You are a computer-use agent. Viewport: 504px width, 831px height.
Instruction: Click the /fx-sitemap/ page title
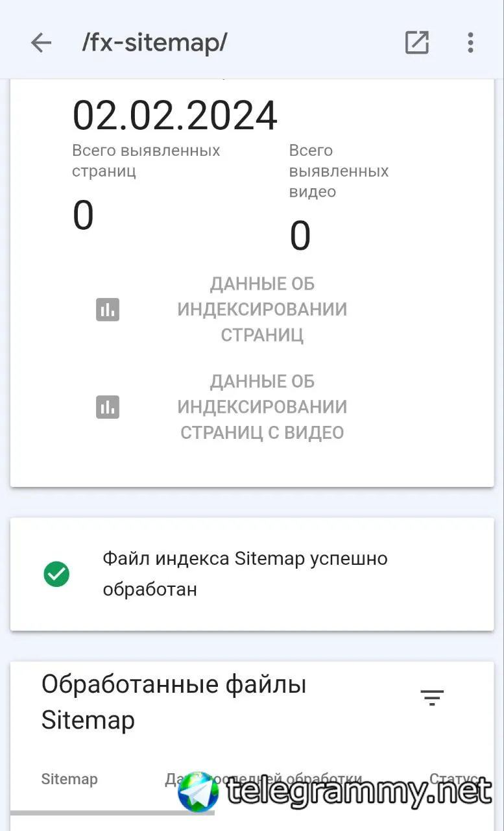(x=154, y=43)
